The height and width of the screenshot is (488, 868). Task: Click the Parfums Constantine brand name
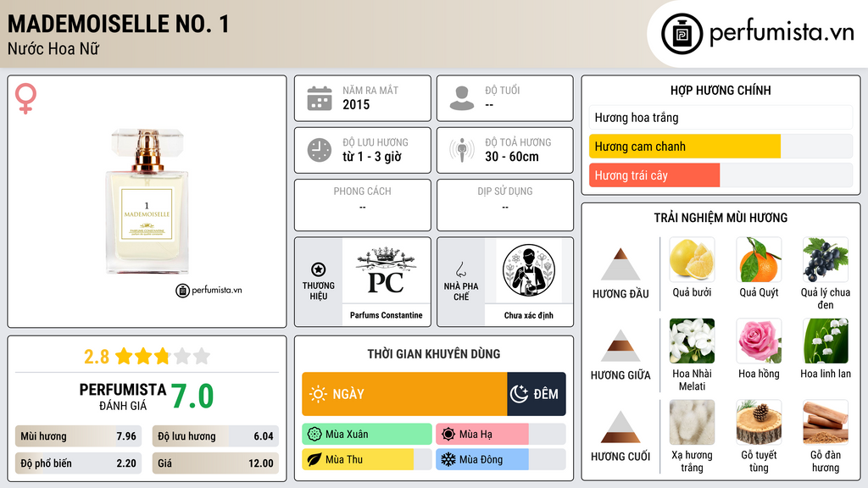tap(386, 315)
